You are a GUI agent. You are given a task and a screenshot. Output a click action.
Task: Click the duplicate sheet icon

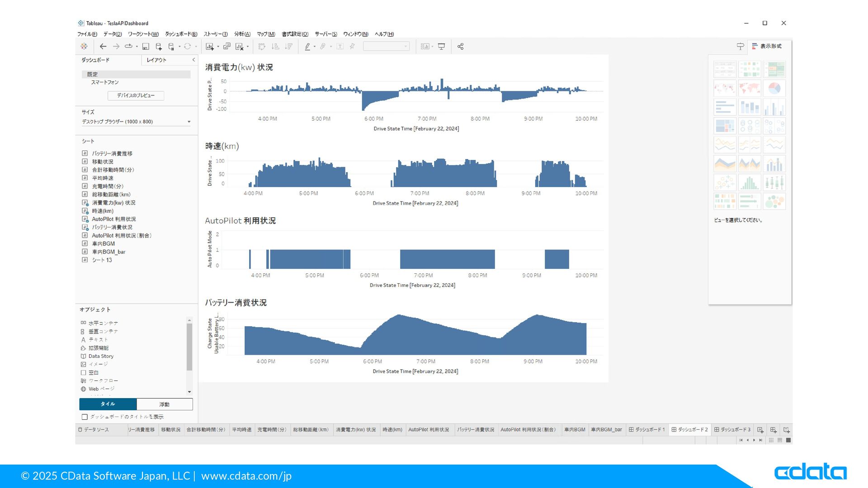click(x=227, y=47)
